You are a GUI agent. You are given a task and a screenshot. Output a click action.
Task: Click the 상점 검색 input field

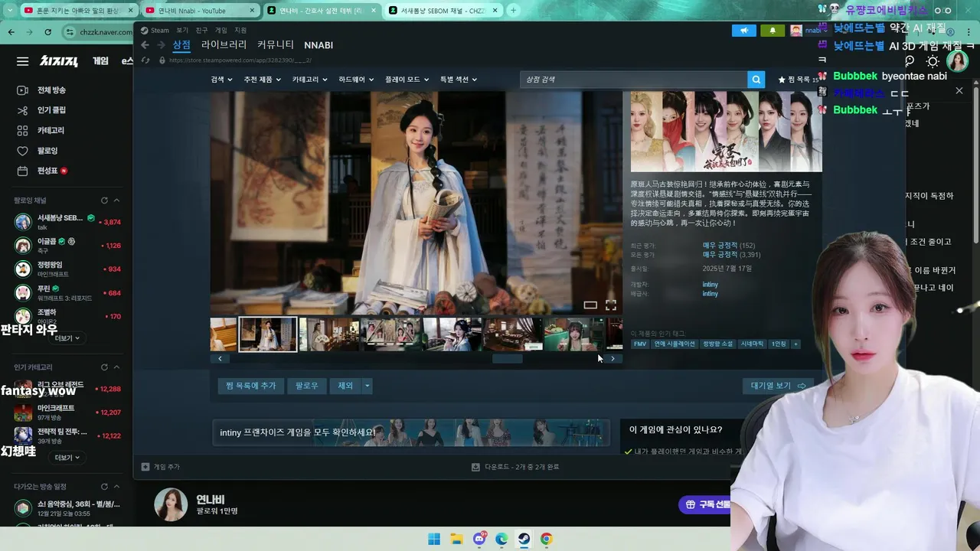pos(634,80)
